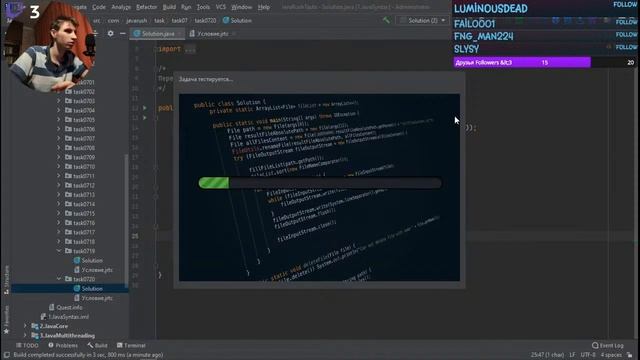Collapse the task0720 folder
The height and width of the screenshot is (360, 640).
(59, 279)
